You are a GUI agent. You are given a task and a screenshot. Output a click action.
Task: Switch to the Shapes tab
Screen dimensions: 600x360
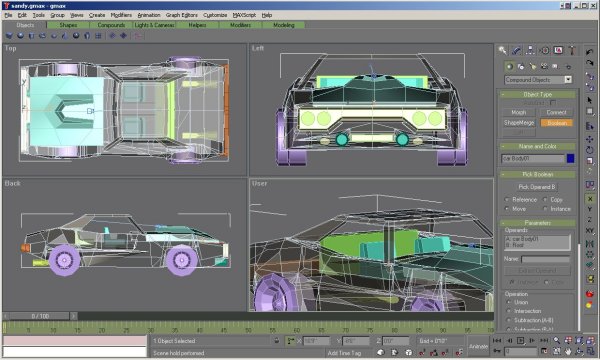(68, 25)
